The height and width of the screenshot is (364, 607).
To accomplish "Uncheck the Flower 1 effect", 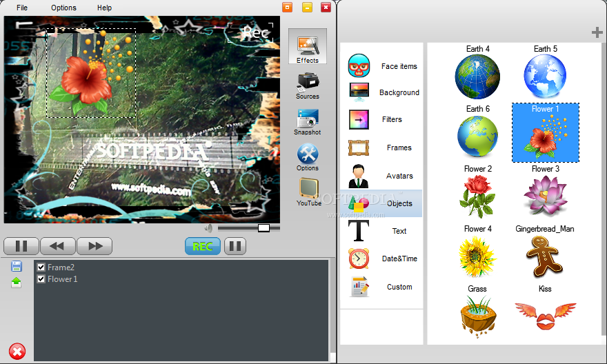I will pyautogui.click(x=41, y=279).
